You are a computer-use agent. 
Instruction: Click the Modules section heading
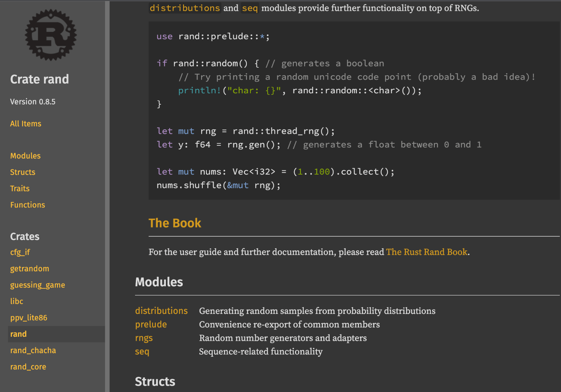point(159,282)
